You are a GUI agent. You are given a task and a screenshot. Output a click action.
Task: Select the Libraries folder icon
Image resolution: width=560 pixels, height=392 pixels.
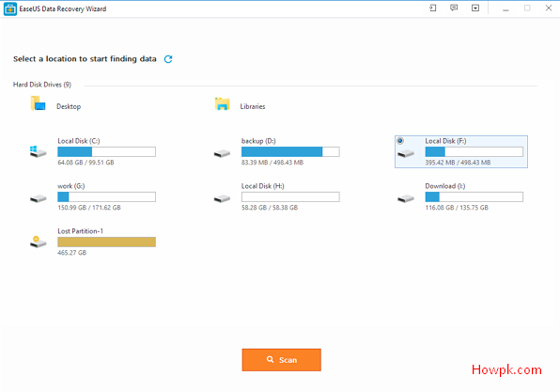pyautogui.click(x=222, y=104)
